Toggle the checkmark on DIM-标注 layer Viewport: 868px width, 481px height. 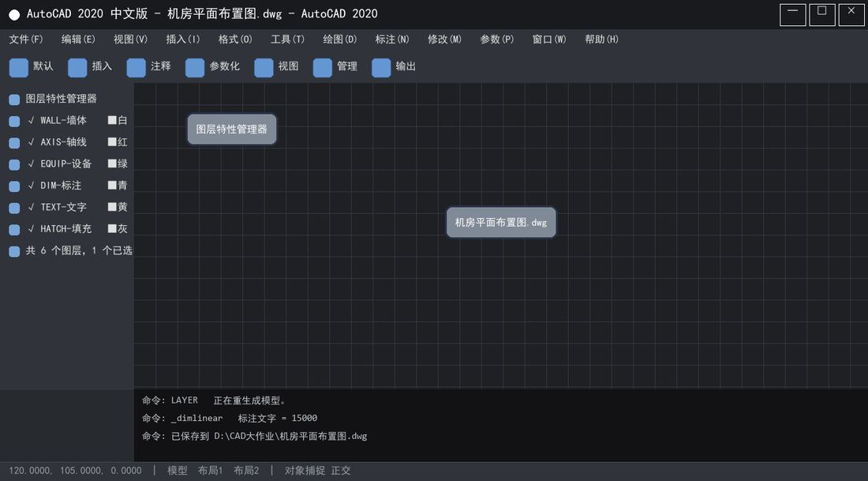click(x=31, y=185)
